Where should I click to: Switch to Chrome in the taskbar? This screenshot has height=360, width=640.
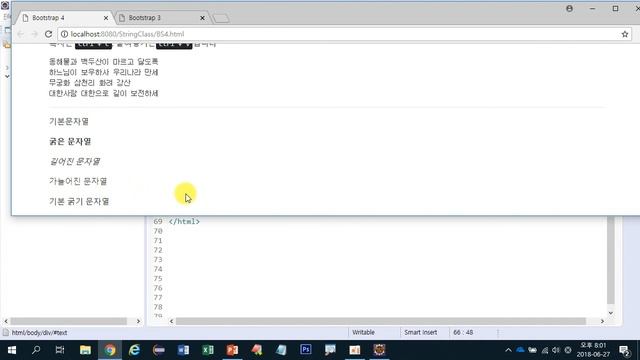109,350
